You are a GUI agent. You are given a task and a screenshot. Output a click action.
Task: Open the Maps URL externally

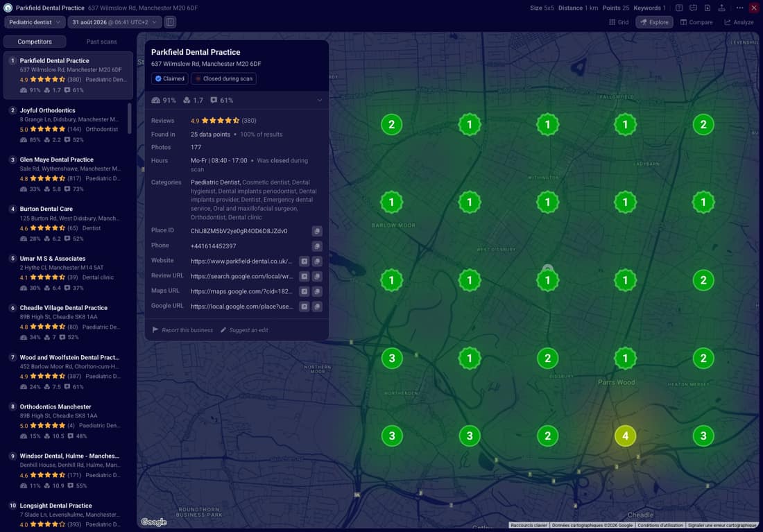[x=304, y=291]
